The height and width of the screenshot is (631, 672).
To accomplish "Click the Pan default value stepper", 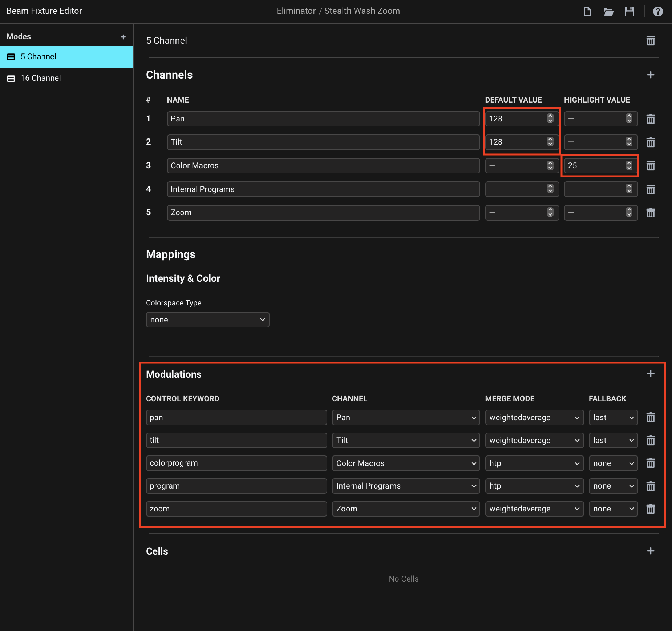I will pyautogui.click(x=550, y=118).
